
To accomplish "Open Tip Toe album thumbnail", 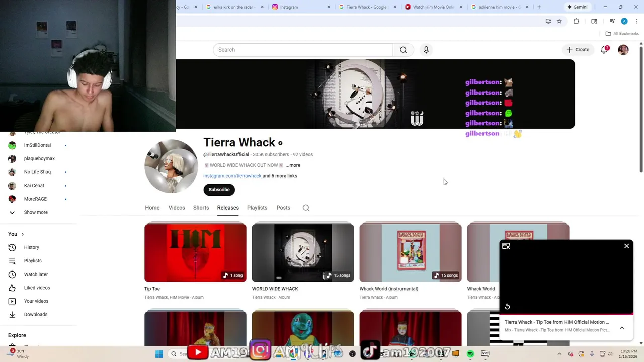I will point(195,252).
